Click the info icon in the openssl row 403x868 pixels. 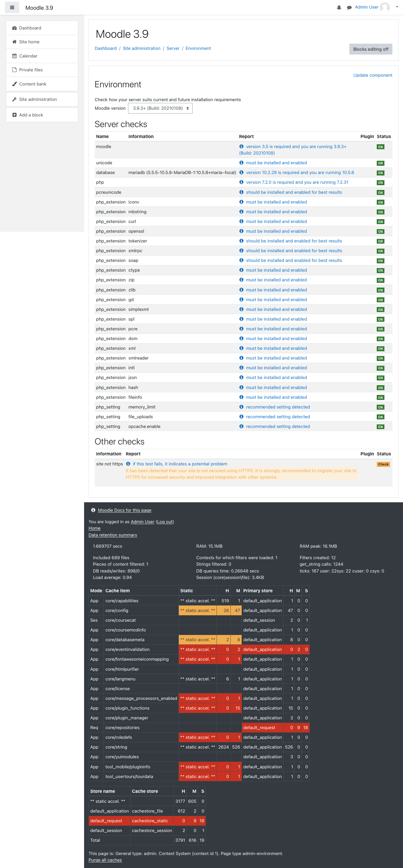(x=241, y=231)
